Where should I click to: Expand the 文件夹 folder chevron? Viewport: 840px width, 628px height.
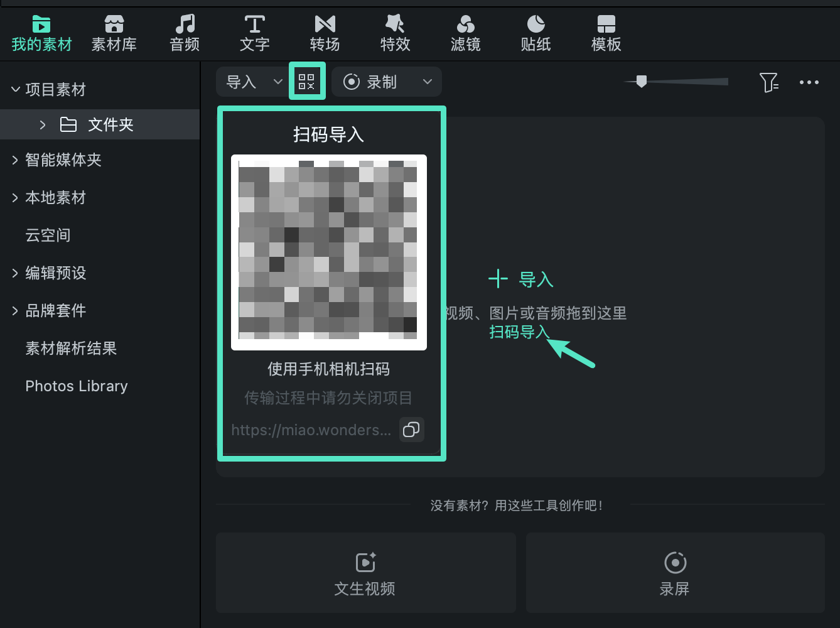pyautogui.click(x=43, y=125)
